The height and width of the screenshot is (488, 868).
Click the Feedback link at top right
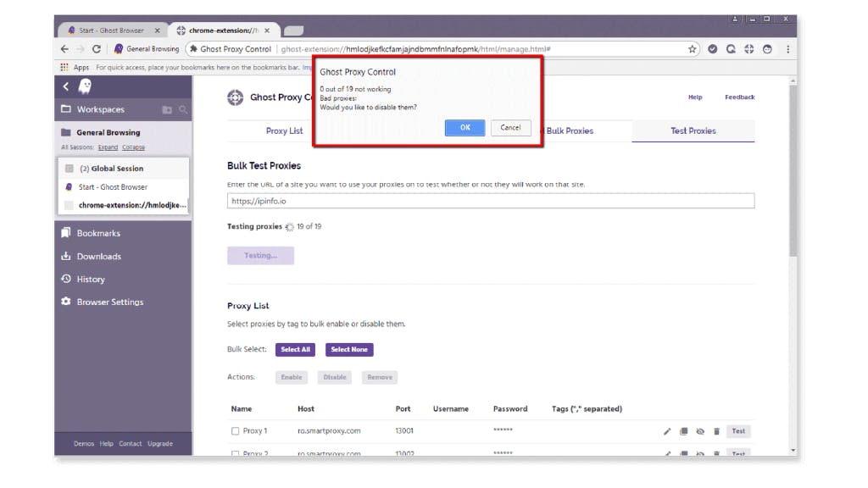tap(739, 97)
